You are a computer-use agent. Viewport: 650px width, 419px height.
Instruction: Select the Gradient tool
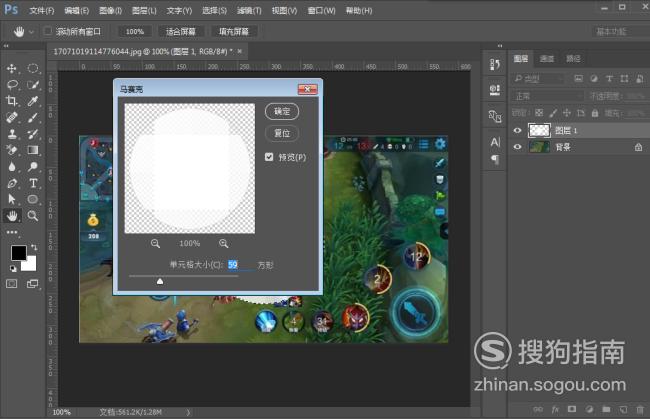point(33,150)
